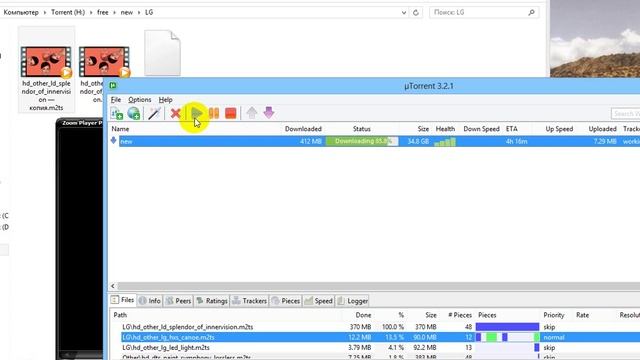Sort files by Rate column header
The width and height of the screenshot is (640, 360).
click(x=582, y=315)
